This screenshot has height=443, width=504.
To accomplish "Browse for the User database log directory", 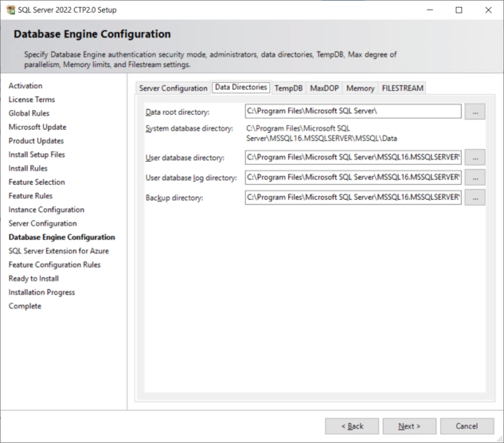I will pos(475,178).
